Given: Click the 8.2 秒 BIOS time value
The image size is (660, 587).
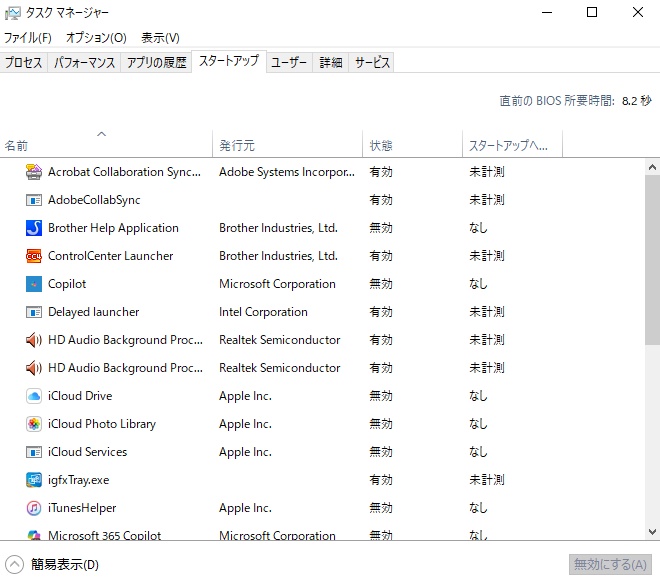Looking at the screenshot, I should click(x=636, y=101).
